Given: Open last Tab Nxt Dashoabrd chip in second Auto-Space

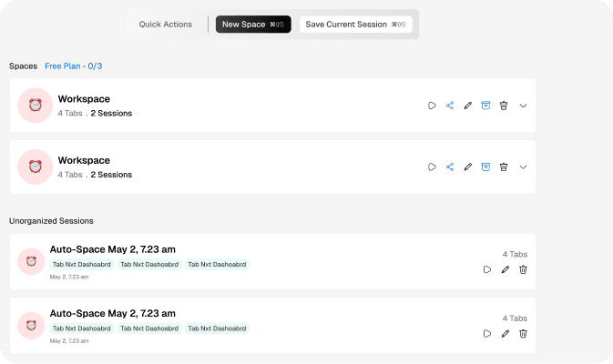Looking at the screenshot, I should pyautogui.click(x=217, y=329).
